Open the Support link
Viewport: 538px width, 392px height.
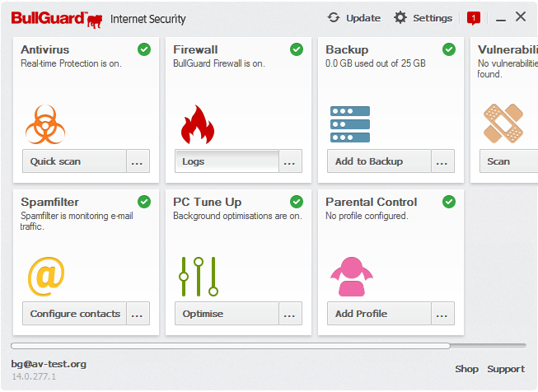coord(505,369)
